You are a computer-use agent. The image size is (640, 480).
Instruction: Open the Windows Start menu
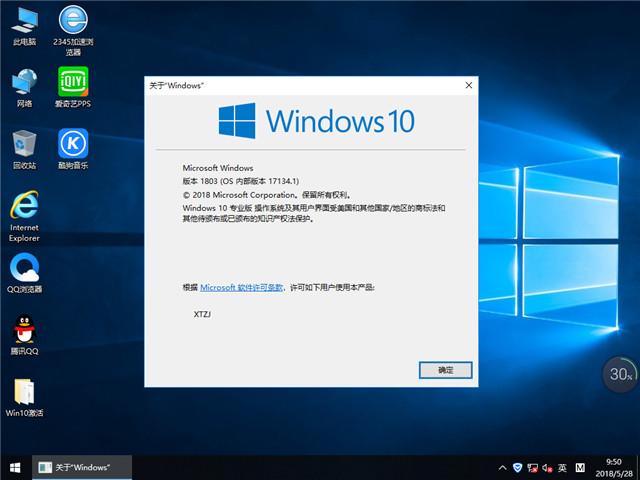click(16, 468)
